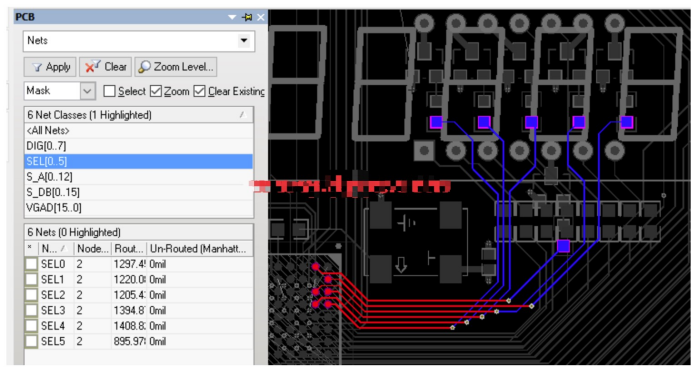This screenshot has height=367, width=693.
Task: Open the Zoom Level settings
Action: [175, 67]
